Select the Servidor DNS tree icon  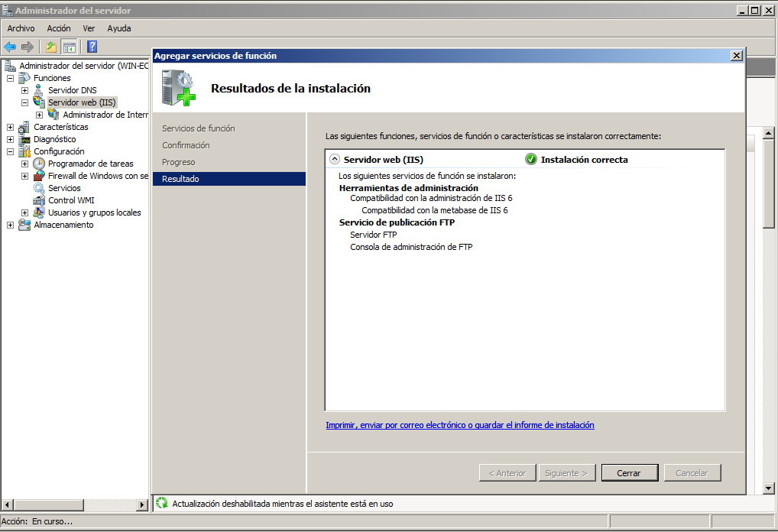point(39,90)
